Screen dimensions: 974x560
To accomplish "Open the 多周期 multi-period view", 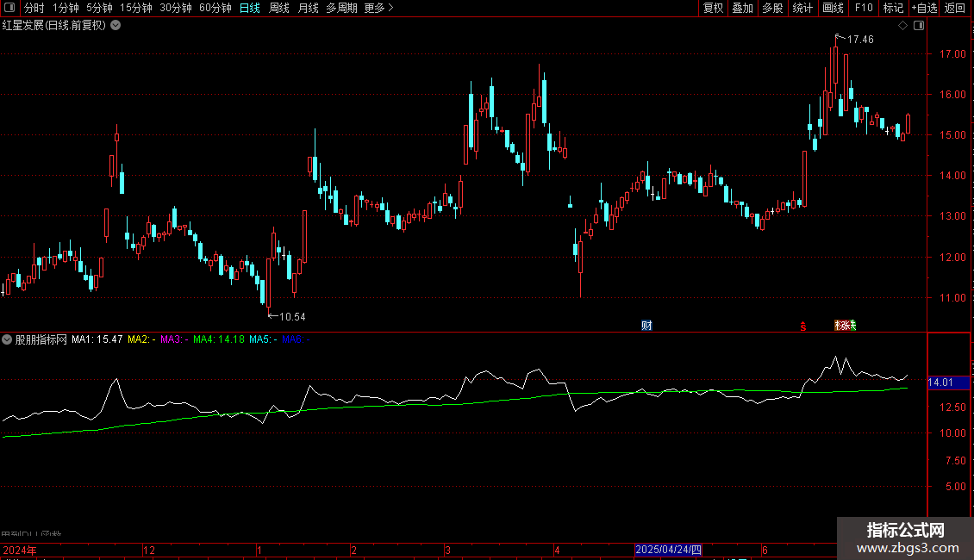I will click(x=341, y=8).
